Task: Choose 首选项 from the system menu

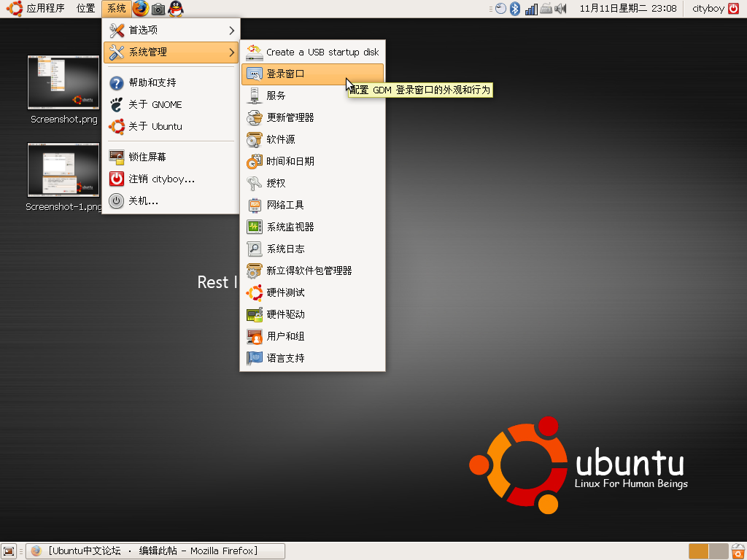Action: click(x=171, y=31)
